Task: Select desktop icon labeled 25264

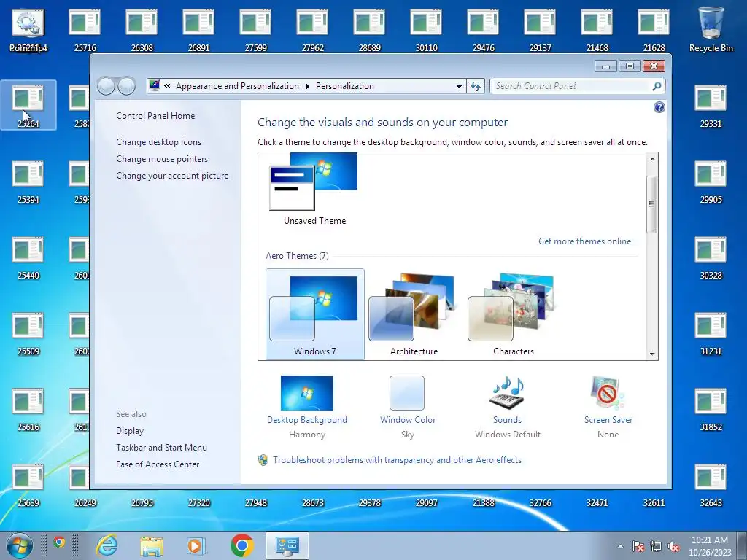Action: [x=28, y=106]
